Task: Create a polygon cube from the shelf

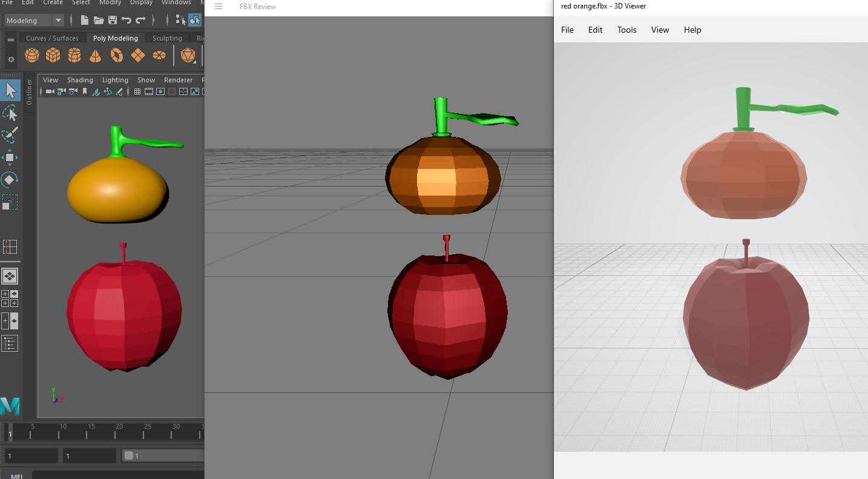Action: (x=53, y=55)
